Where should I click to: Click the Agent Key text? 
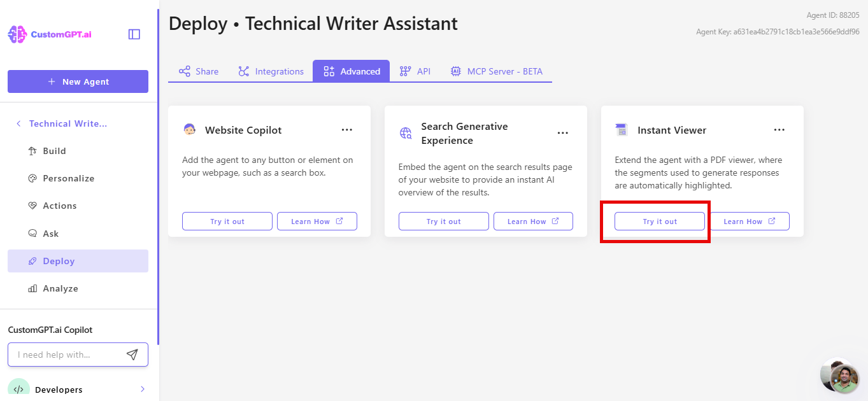pyautogui.click(x=778, y=32)
